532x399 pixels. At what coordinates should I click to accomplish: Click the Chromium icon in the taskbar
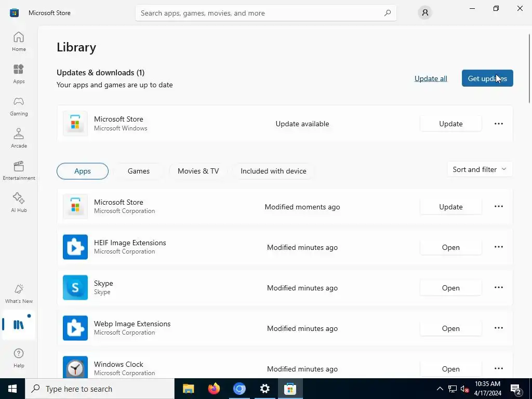pos(239,389)
